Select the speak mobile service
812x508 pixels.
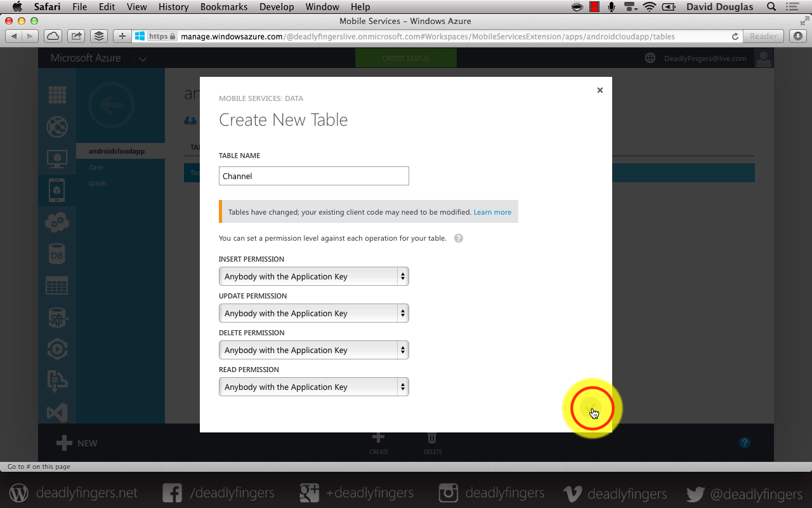tap(97, 183)
